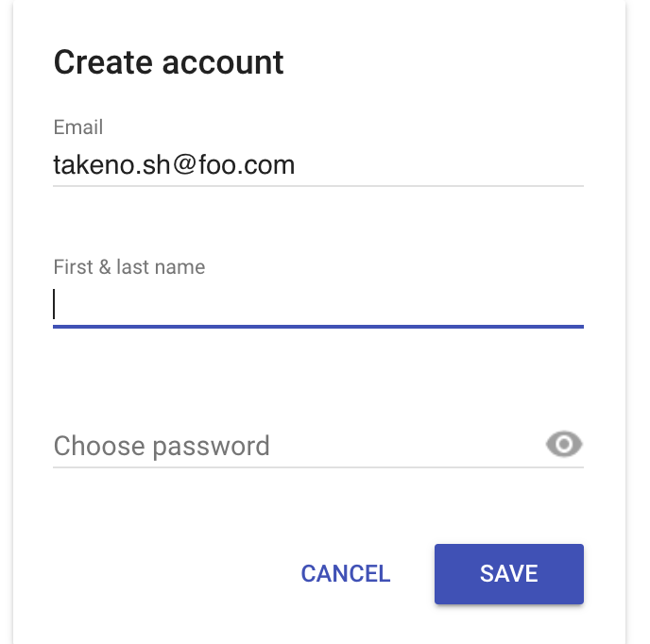650x644 pixels.
Task: Toggle password visibility with the eye icon
Action: click(564, 444)
